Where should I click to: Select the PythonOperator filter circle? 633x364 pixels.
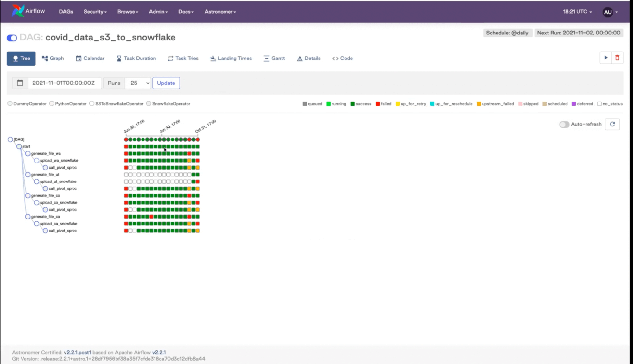coord(52,104)
